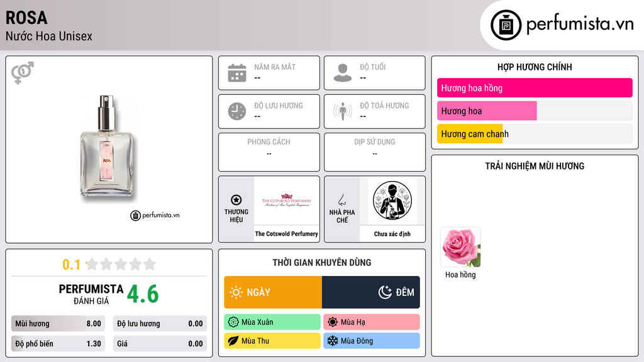Click the Hoa hồng rose note image
Viewport: 644px width, 362px height.
460,248
